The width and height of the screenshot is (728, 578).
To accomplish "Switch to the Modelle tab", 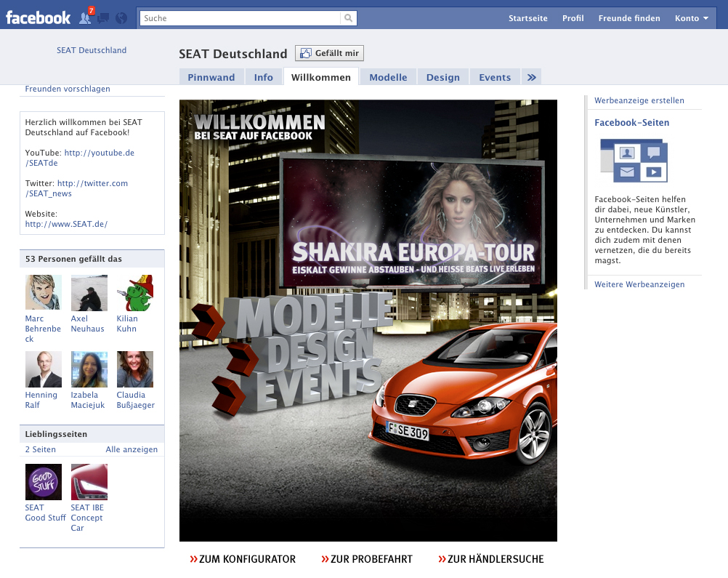I will tap(388, 77).
